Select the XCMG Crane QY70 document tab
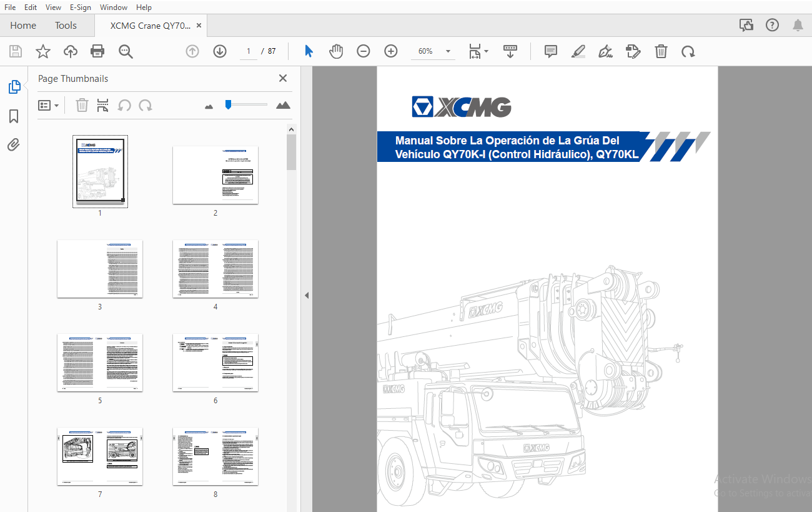 (x=151, y=26)
